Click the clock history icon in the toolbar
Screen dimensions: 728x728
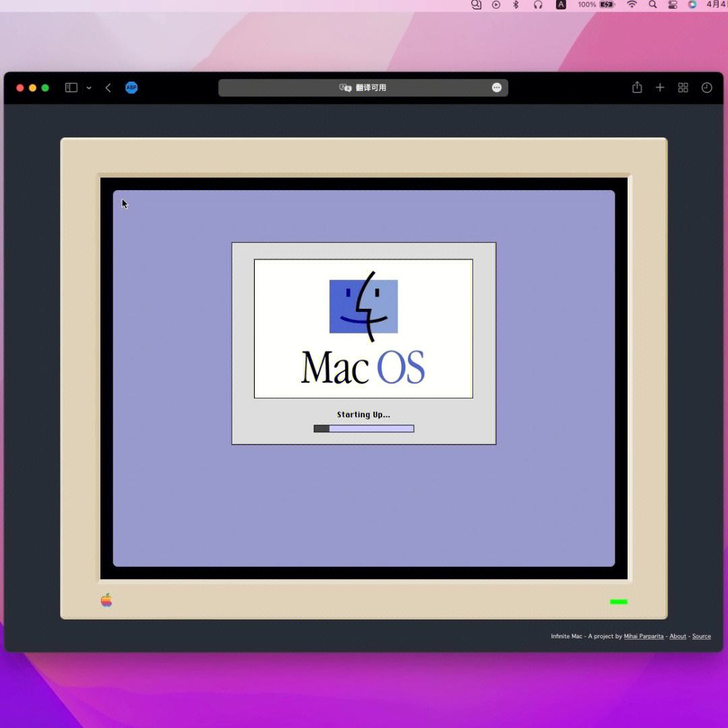point(706,88)
